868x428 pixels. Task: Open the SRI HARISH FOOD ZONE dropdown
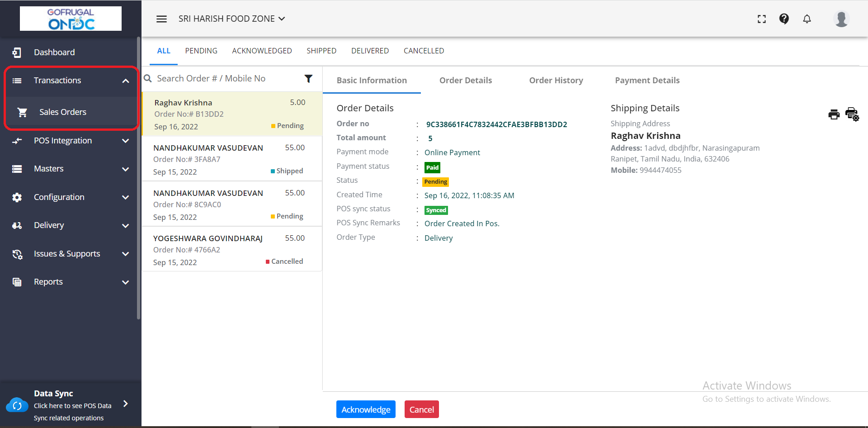231,19
